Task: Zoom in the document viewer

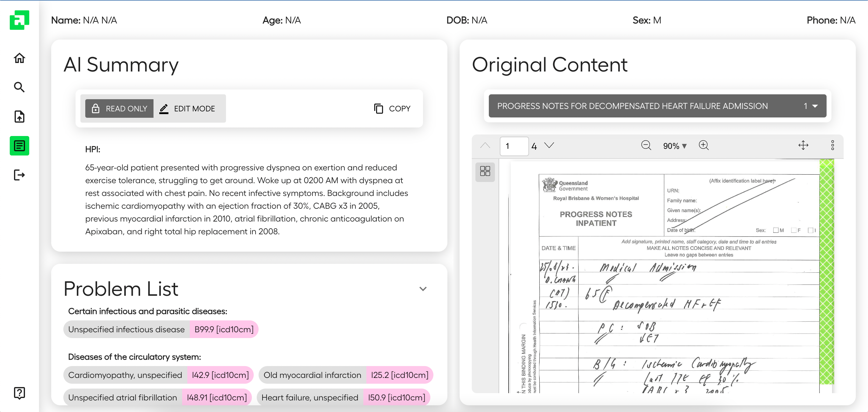Action: tap(704, 145)
